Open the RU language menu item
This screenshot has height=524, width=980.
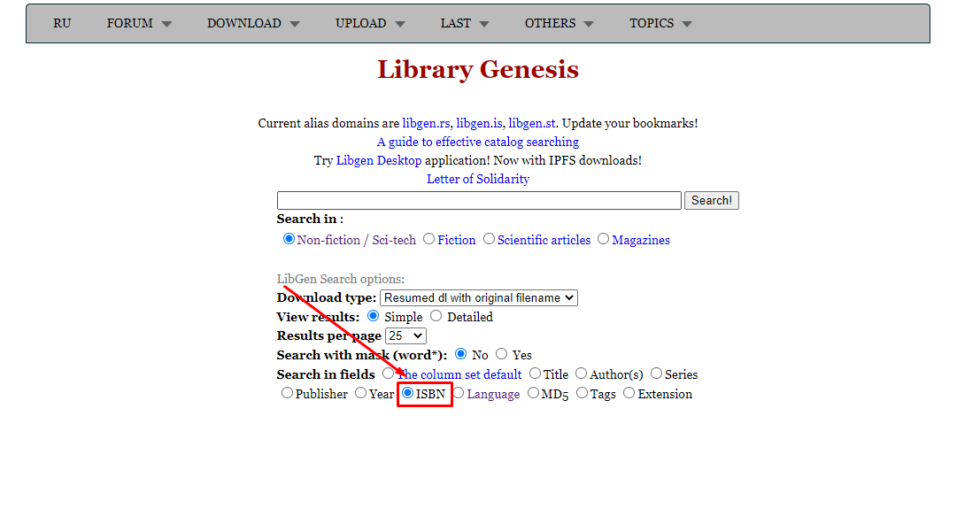pyautogui.click(x=62, y=24)
